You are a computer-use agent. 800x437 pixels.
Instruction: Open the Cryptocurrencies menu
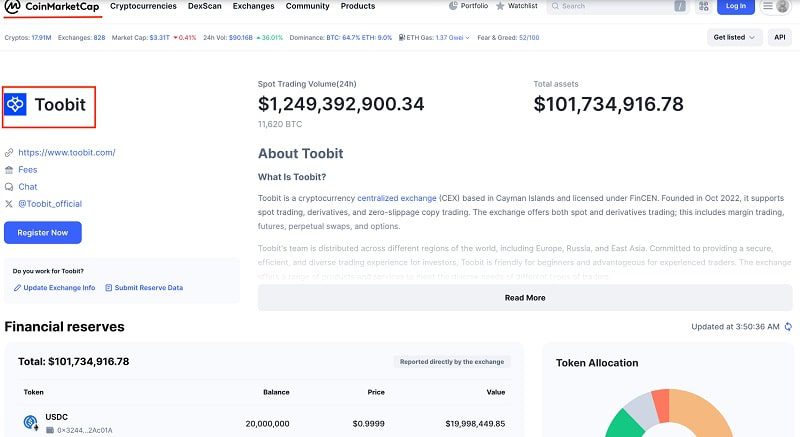[143, 6]
